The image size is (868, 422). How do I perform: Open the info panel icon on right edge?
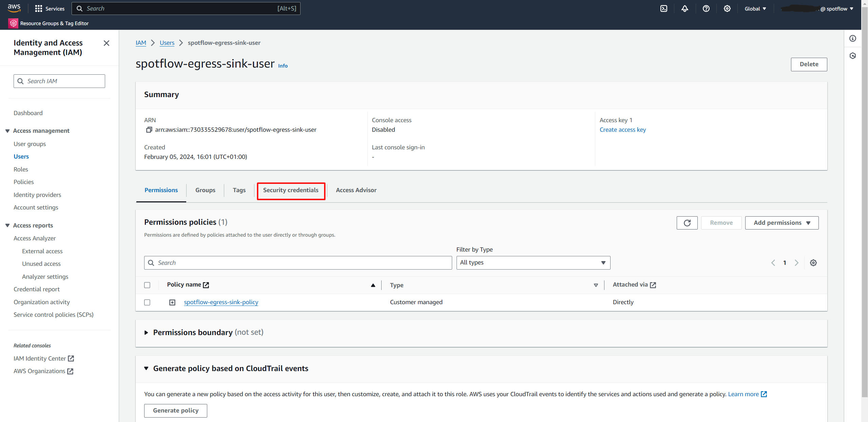pos(853,38)
